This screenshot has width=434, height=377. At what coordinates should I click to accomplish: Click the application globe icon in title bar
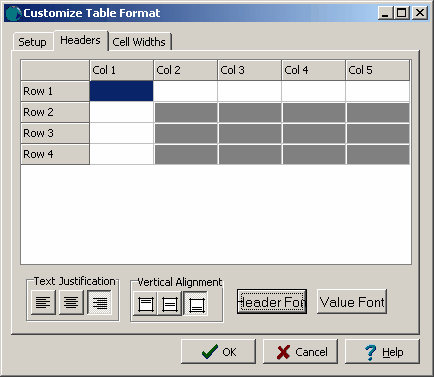(x=13, y=13)
